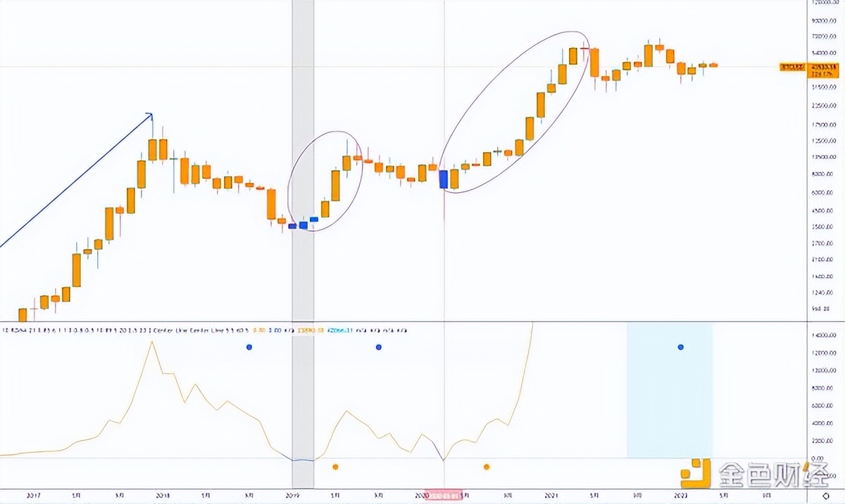Click 1240.00 on the price scale

tap(823, 292)
